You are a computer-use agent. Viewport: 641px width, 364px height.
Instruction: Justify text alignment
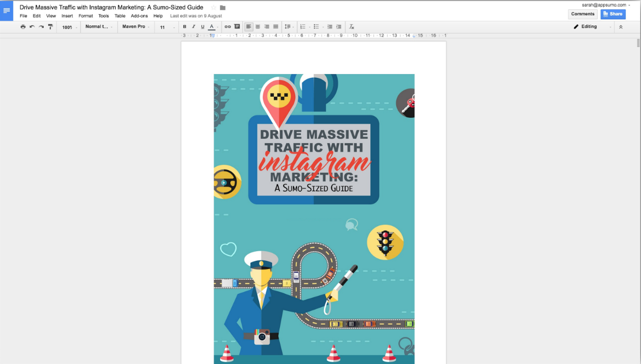(x=276, y=27)
